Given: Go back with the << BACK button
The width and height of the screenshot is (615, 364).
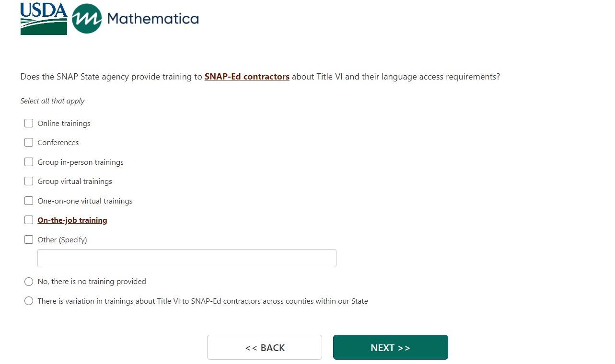Looking at the screenshot, I should point(265,347).
